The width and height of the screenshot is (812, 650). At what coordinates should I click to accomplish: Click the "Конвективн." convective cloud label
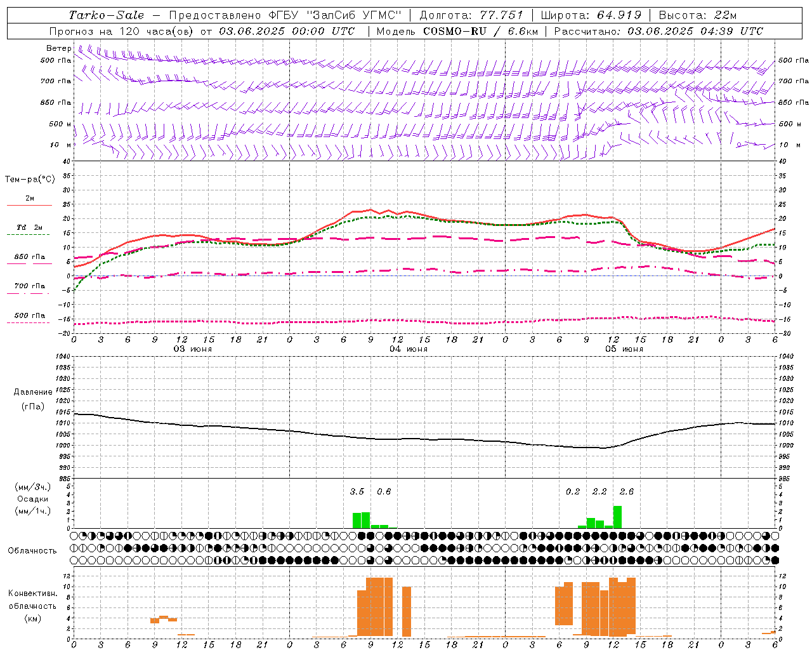tap(32, 594)
